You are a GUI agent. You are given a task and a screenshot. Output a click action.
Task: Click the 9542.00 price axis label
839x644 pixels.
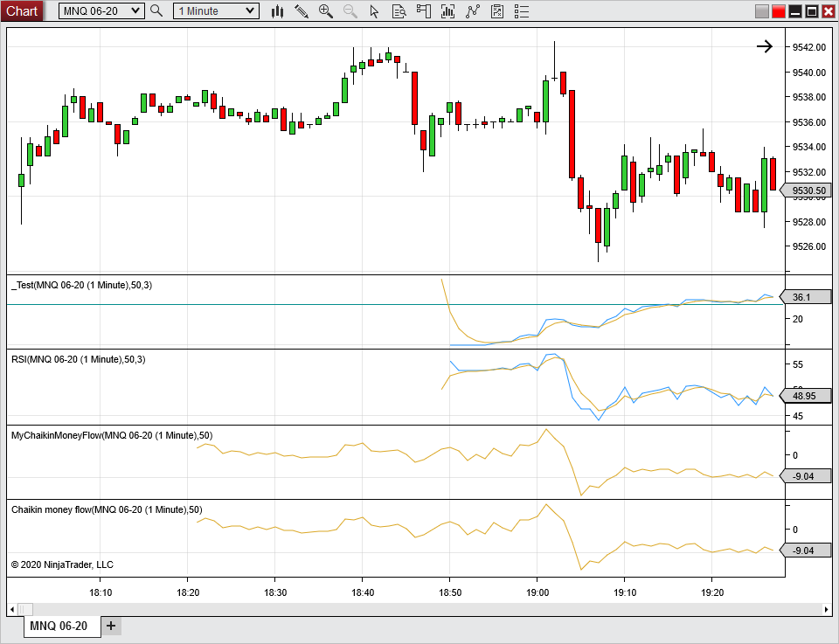pos(809,47)
